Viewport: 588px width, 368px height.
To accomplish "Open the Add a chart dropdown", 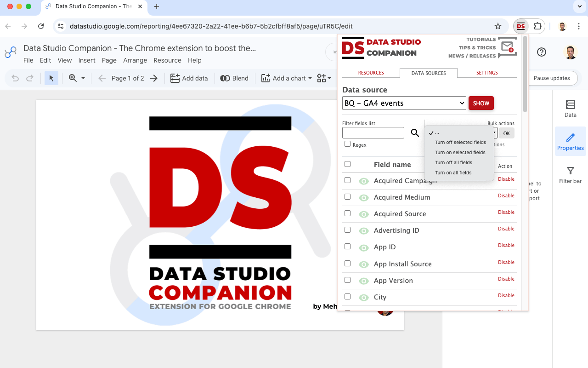I will click(286, 78).
